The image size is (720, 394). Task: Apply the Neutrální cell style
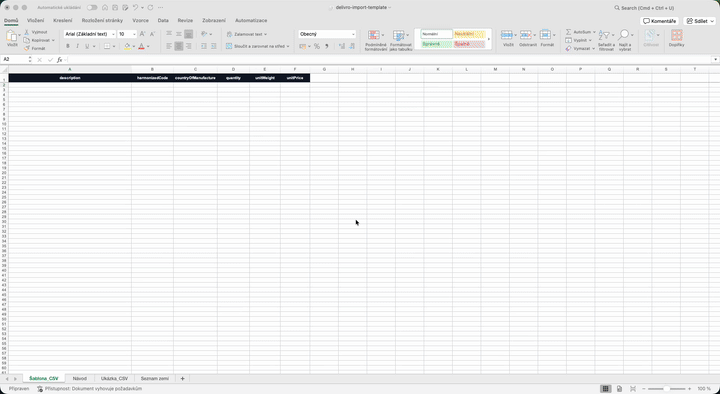click(469, 34)
